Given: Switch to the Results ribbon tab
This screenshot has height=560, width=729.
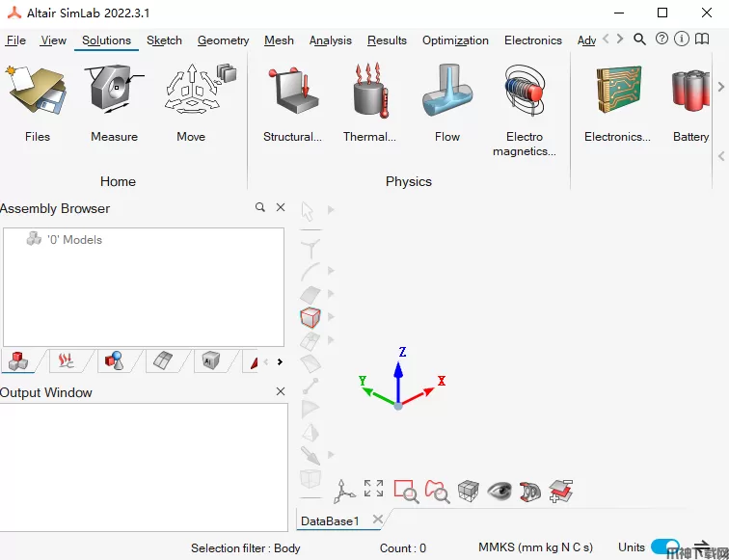Looking at the screenshot, I should pyautogui.click(x=387, y=40).
